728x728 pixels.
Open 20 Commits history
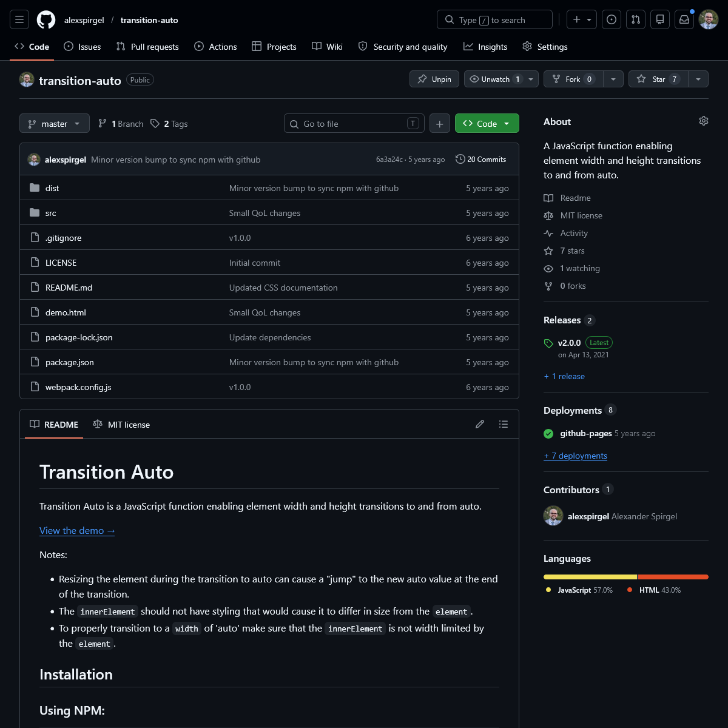click(480, 159)
